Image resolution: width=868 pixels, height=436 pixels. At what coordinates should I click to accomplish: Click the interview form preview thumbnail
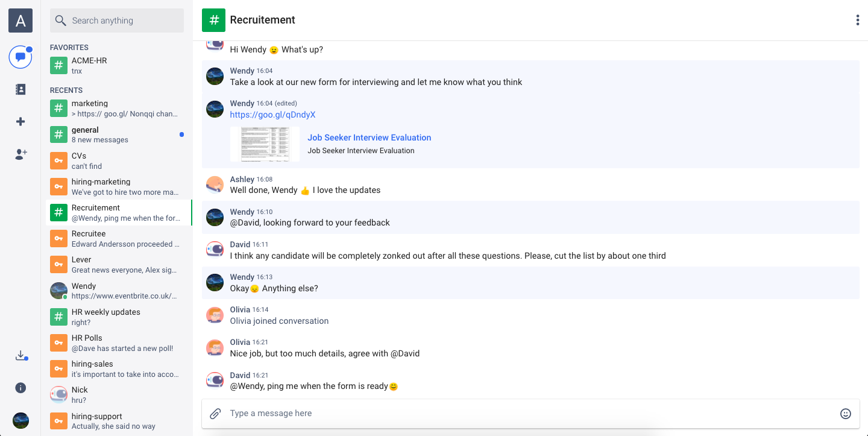(265, 144)
